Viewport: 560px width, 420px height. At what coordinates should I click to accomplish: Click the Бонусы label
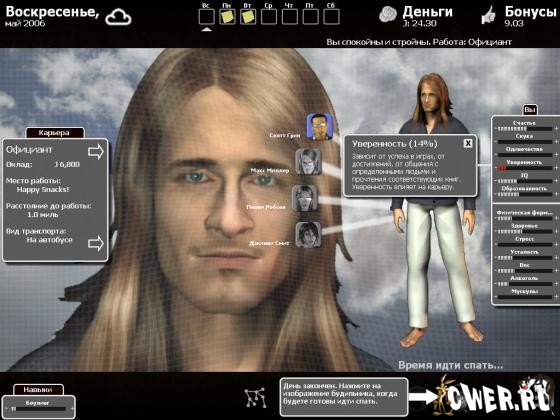pos(531,12)
